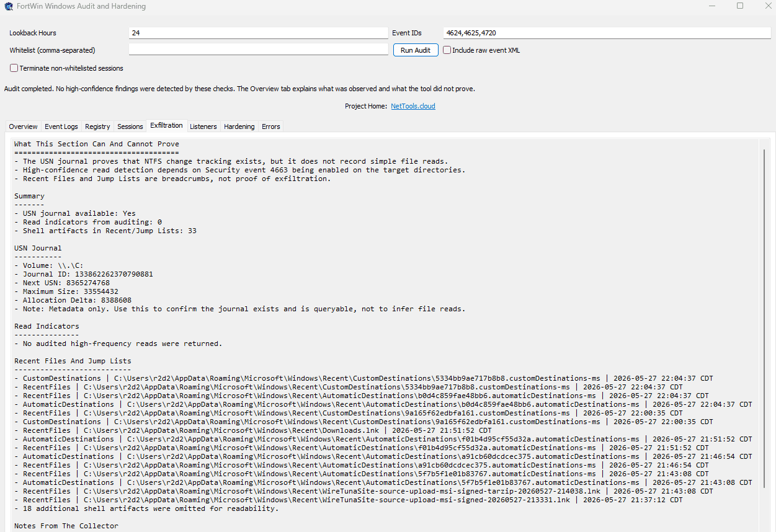776x532 pixels.
Task: Click the 'Volume: \\.\C:' line
Action: (x=49, y=265)
